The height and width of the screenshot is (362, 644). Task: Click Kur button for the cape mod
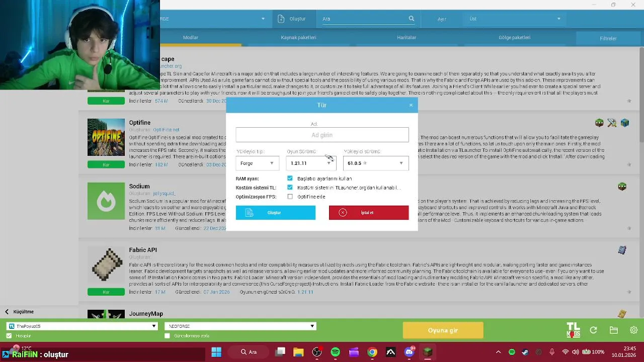pos(106,101)
